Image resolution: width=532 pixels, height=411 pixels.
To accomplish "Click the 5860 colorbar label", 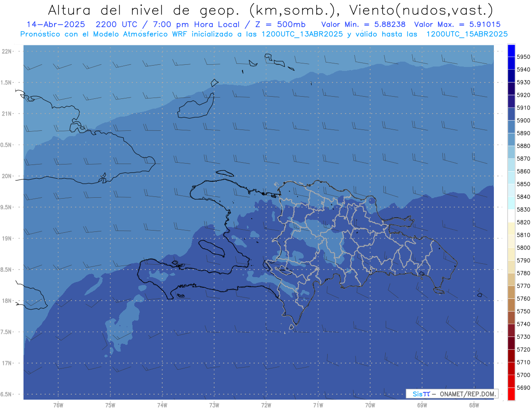I will [524, 171].
